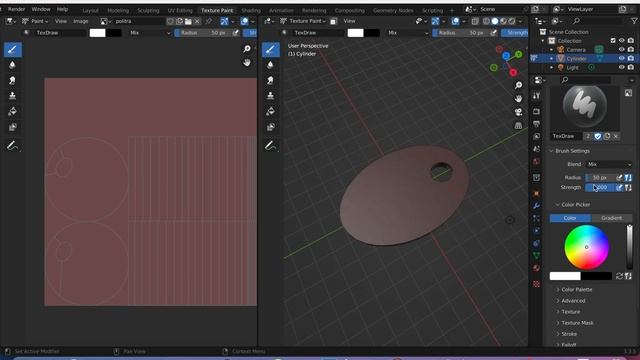Open the Render menu

pyautogui.click(x=16, y=9)
